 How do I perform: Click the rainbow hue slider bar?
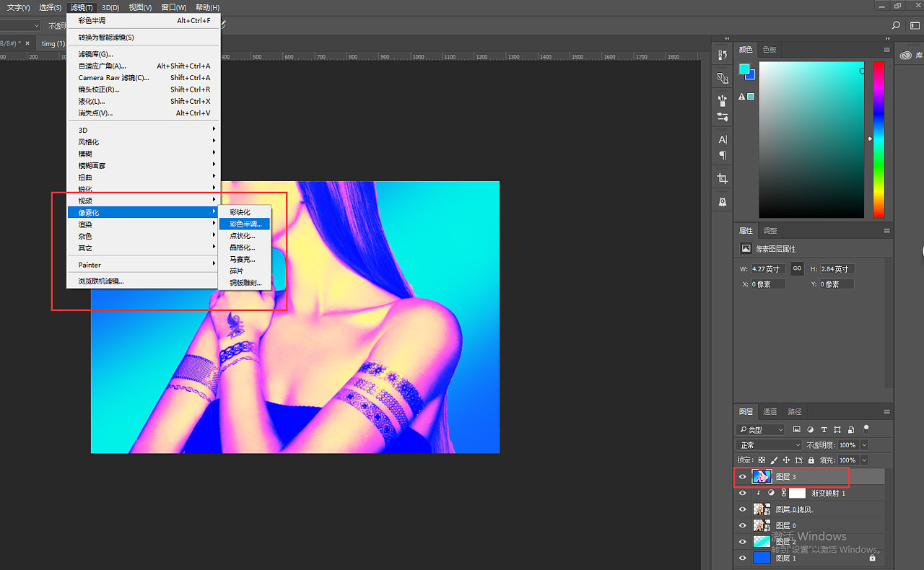[879, 139]
